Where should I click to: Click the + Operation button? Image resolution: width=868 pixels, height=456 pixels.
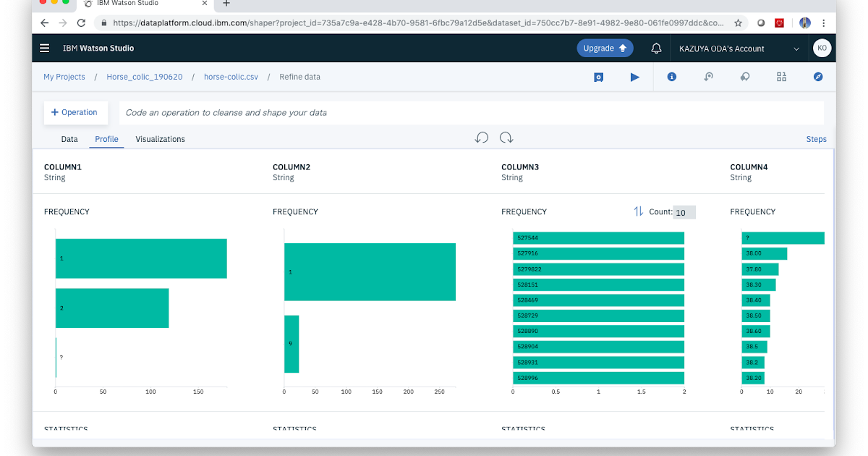coord(75,112)
